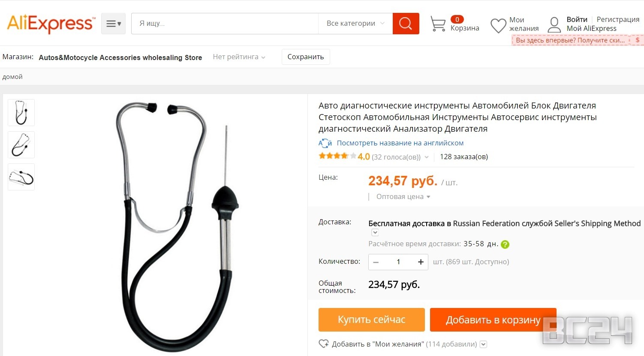Expand the "Нет рейтинга" store rating dropdown
This screenshot has height=356, width=644.
239,57
